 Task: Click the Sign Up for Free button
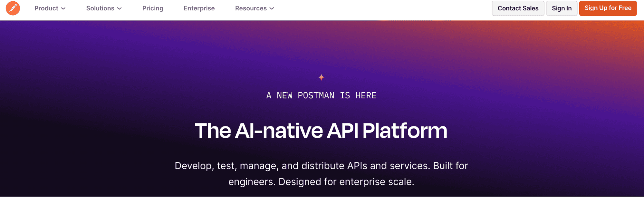click(608, 8)
